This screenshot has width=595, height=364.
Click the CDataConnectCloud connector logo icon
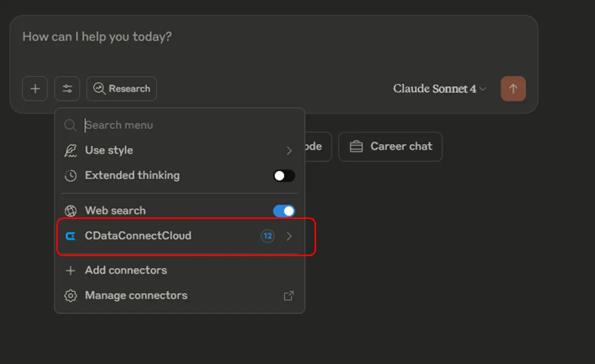[x=71, y=235]
